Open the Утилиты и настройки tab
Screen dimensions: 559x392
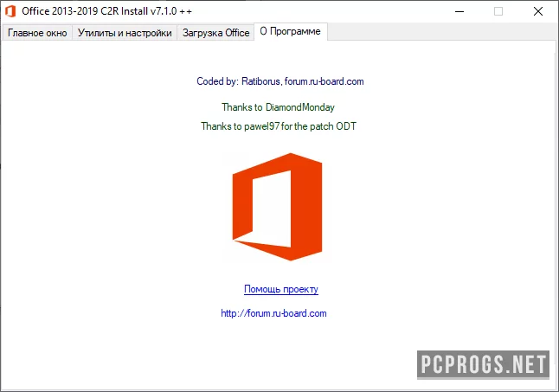coord(125,33)
